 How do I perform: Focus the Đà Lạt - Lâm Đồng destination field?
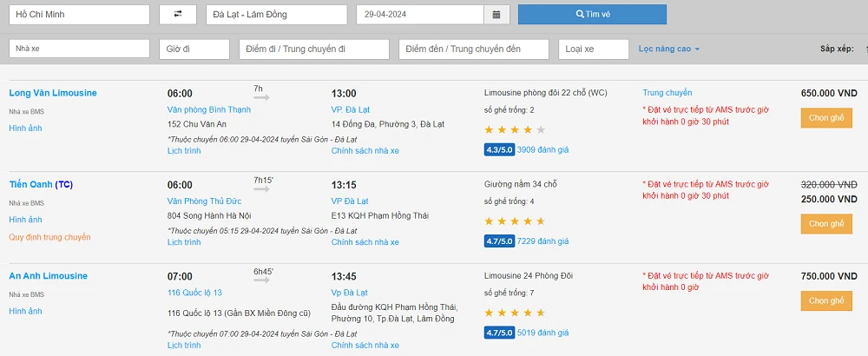[277, 15]
